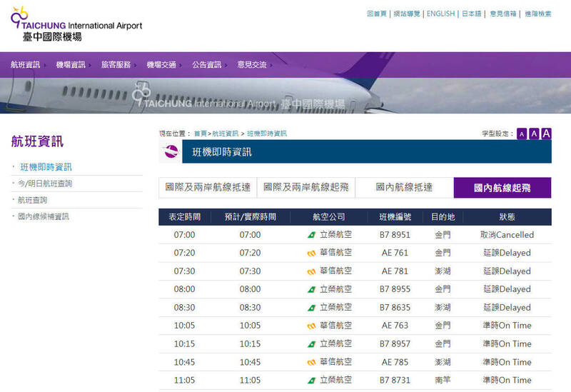Viewport: 571px width, 392px height.
Task: Open 國內線候補資訊 sidebar link
Action: tap(44, 216)
